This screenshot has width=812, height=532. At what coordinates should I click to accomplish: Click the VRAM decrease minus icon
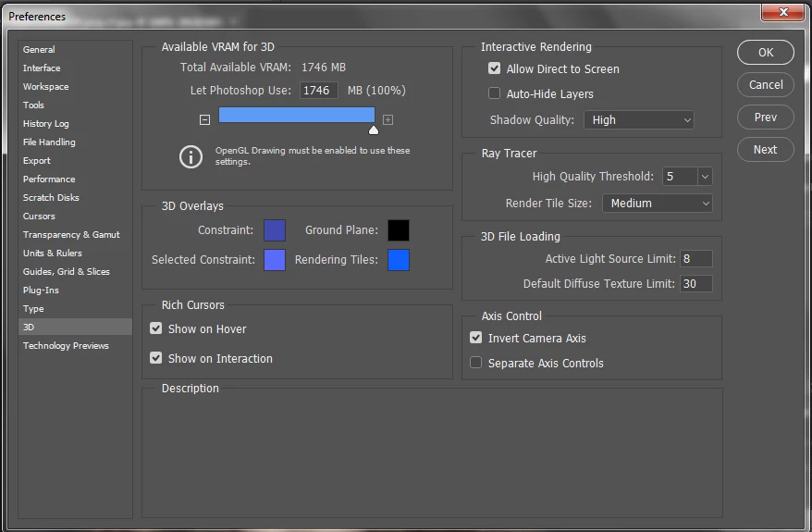click(x=204, y=120)
